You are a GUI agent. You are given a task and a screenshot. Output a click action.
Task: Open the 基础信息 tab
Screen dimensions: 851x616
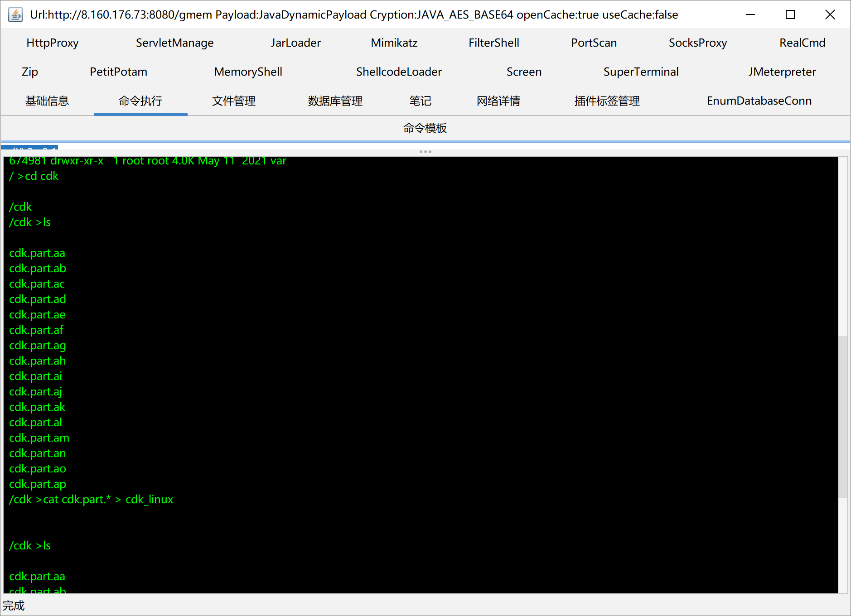pyautogui.click(x=47, y=101)
